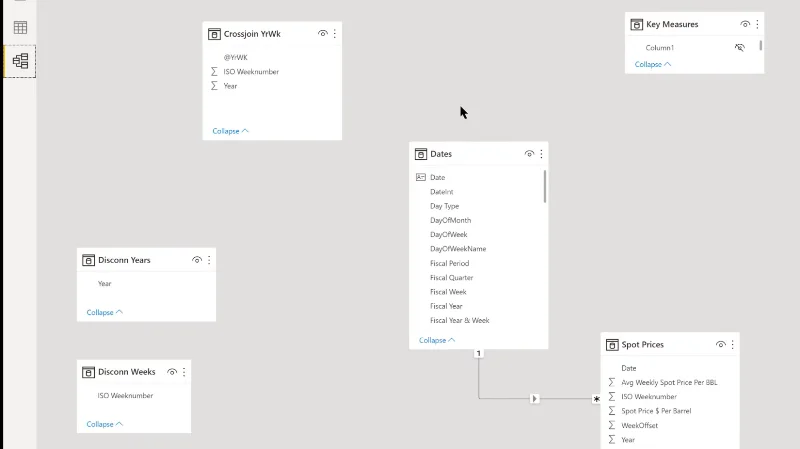Image resolution: width=800 pixels, height=449 pixels.
Task: Unhide Column1 in Key Measures
Action: click(740, 47)
